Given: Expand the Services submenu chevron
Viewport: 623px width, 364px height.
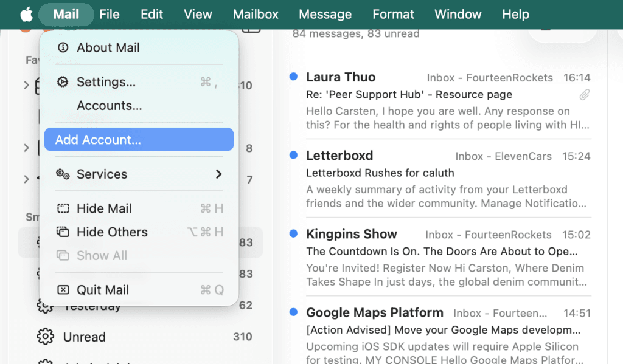Looking at the screenshot, I should point(218,174).
